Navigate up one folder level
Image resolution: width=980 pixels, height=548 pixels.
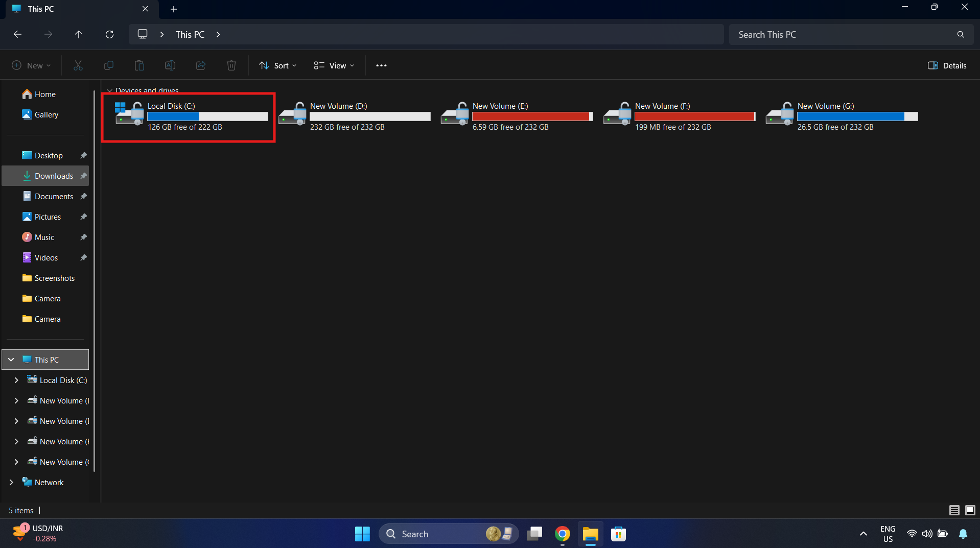79,34
